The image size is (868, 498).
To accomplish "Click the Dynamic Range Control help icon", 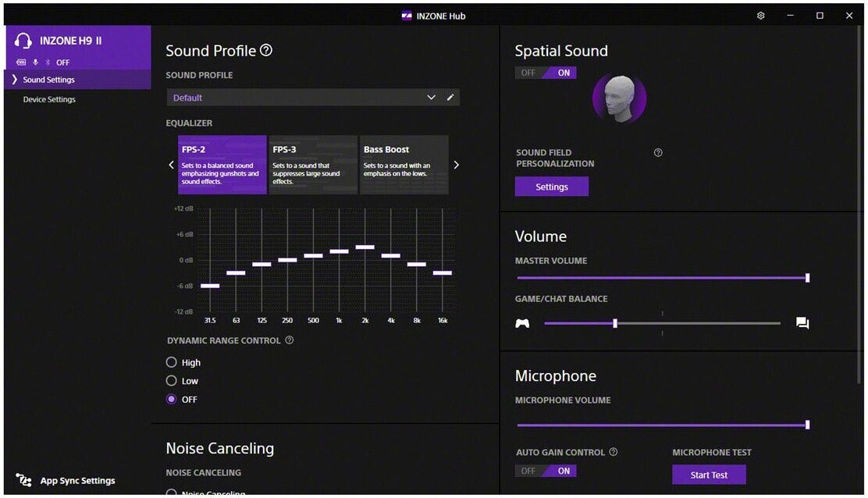I will pos(290,340).
